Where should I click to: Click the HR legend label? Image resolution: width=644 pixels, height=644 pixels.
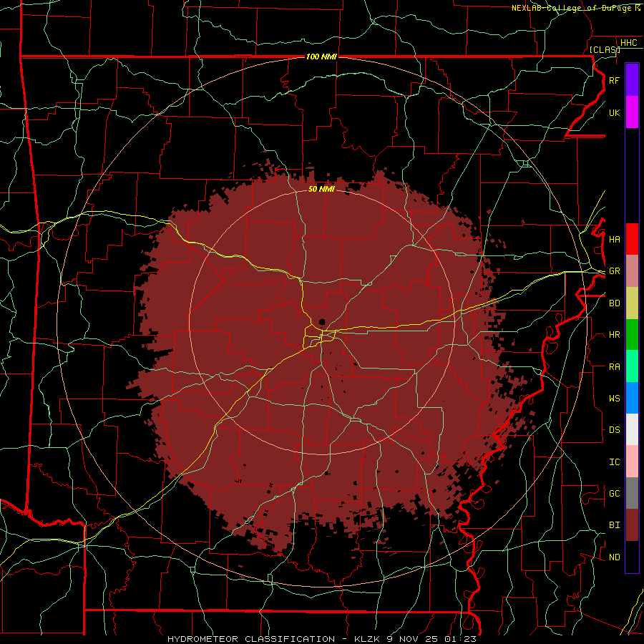pyautogui.click(x=614, y=335)
